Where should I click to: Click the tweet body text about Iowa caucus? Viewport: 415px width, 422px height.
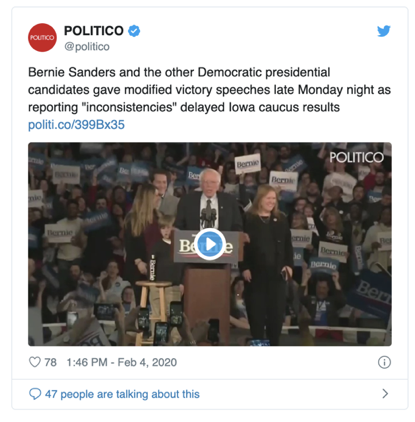pyautogui.click(x=209, y=90)
